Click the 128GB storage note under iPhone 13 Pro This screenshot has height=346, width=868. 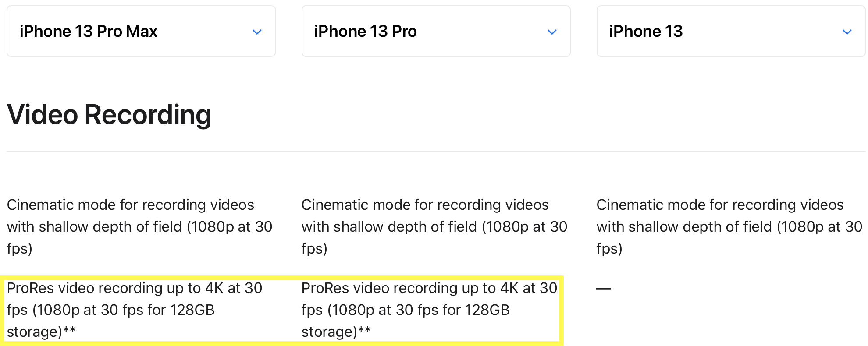click(x=406, y=321)
